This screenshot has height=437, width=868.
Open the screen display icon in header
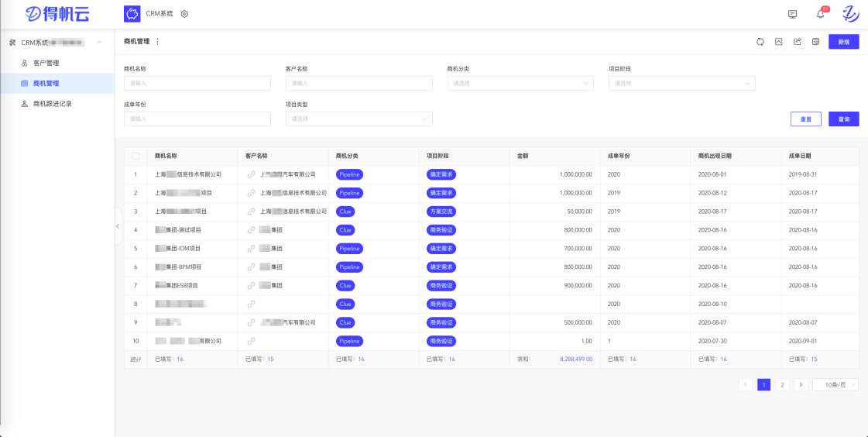pos(792,14)
